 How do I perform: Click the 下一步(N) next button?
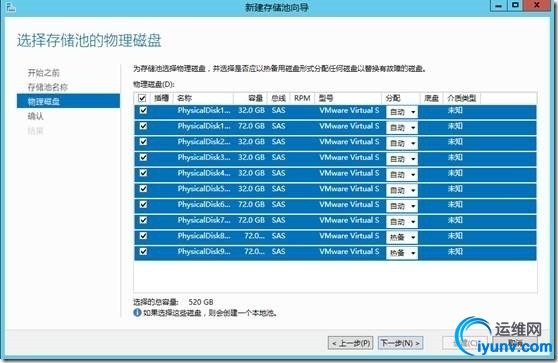(x=400, y=343)
